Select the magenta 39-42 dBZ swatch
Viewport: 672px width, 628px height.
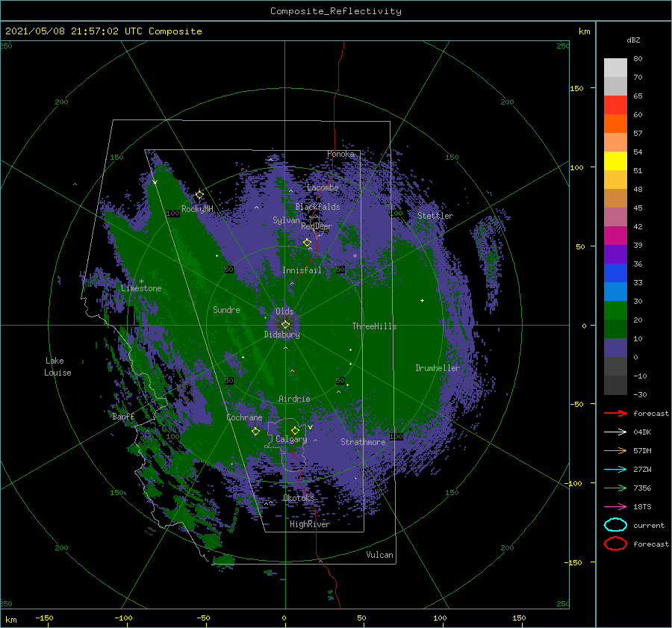(615, 235)
